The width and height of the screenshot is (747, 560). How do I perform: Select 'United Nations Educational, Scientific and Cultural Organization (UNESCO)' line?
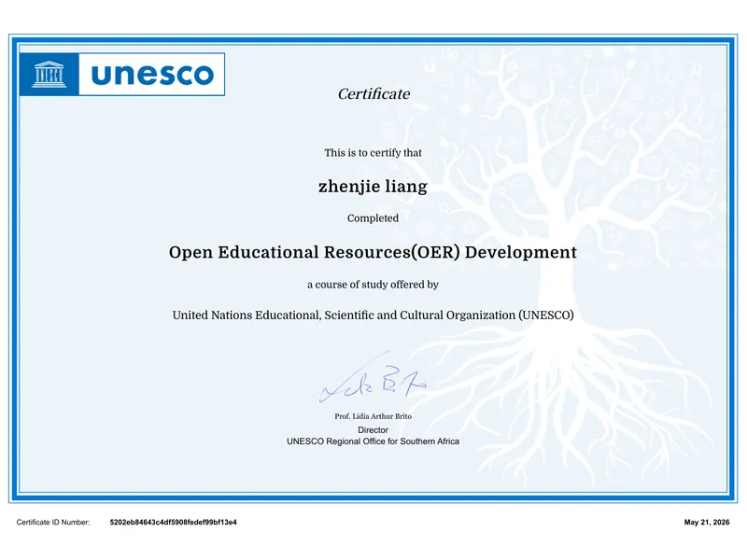(373, 315)
